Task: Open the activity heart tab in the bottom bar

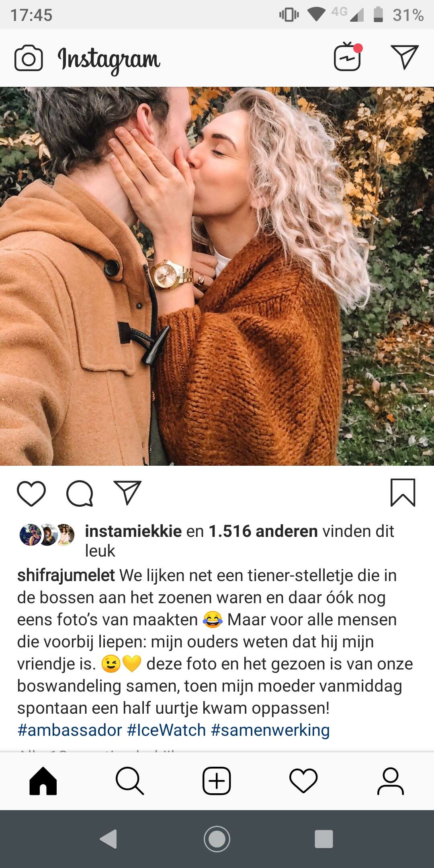Action: pyautogui.click(x=303, y=781)
